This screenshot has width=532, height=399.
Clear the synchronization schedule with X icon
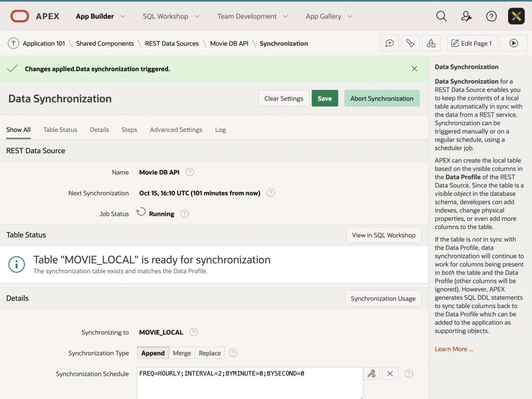pos(390,374)
